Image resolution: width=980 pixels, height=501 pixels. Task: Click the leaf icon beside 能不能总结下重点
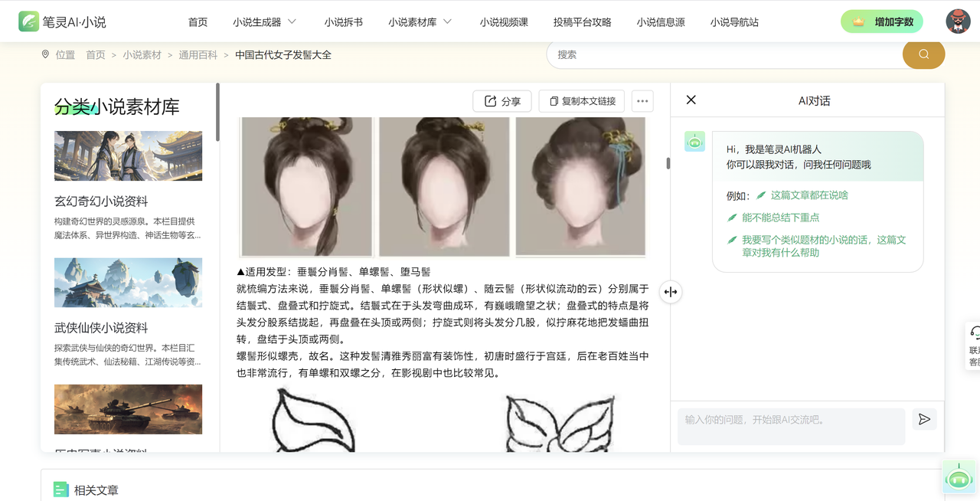click(732, 218)
